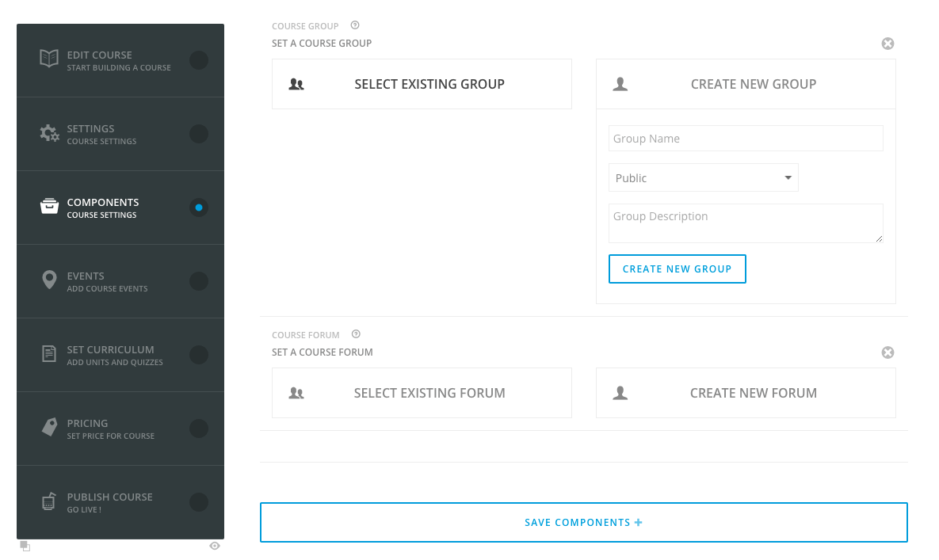Click the Settings gears icon in sidebar
This screenshot has width=939, height=560.
coord(49,133)
